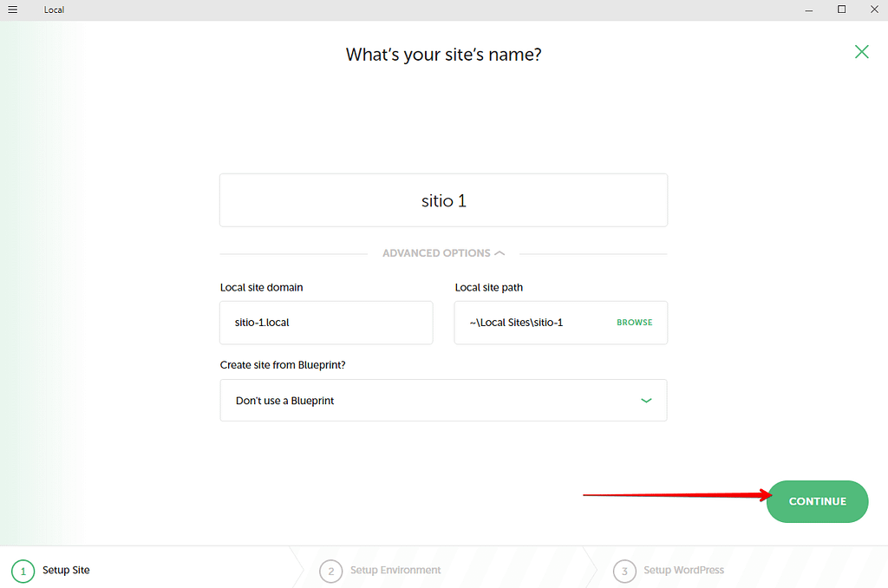888x588 pixels.
Task: Browse for a local site path
Action: pyautogui.click(x=634, y=323)
